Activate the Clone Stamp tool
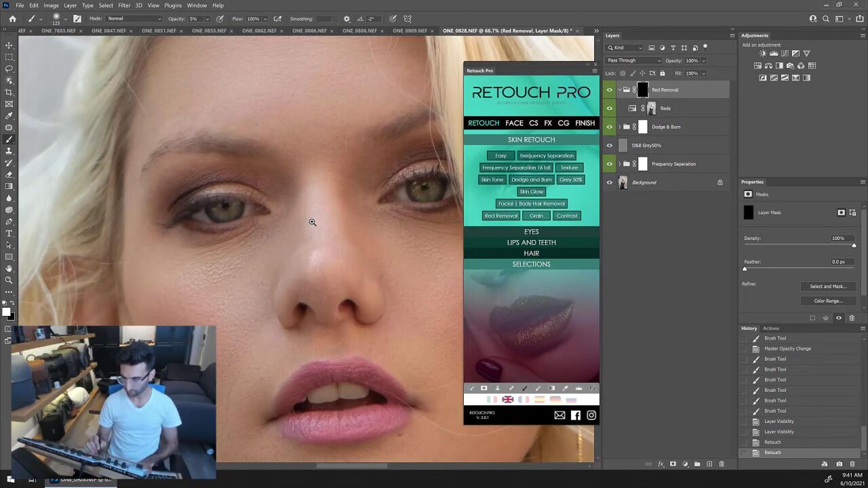The image size is (868, 488). pos(9,150)
